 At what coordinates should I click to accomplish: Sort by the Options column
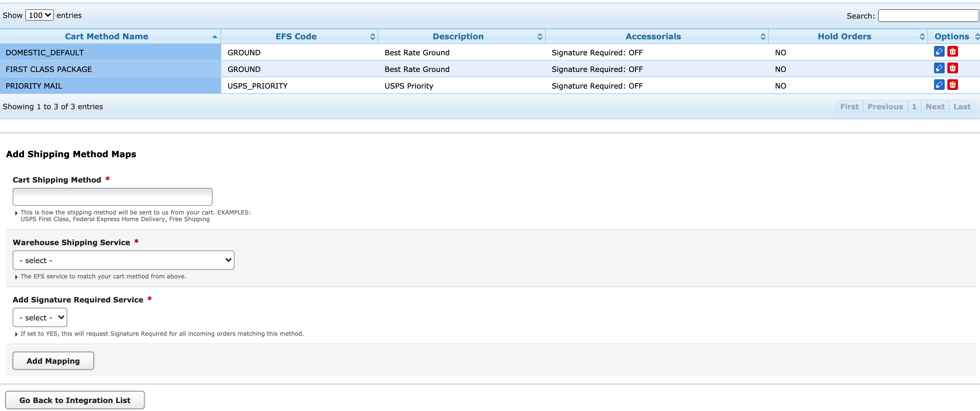pyautogui.click(x=954, y=37)
